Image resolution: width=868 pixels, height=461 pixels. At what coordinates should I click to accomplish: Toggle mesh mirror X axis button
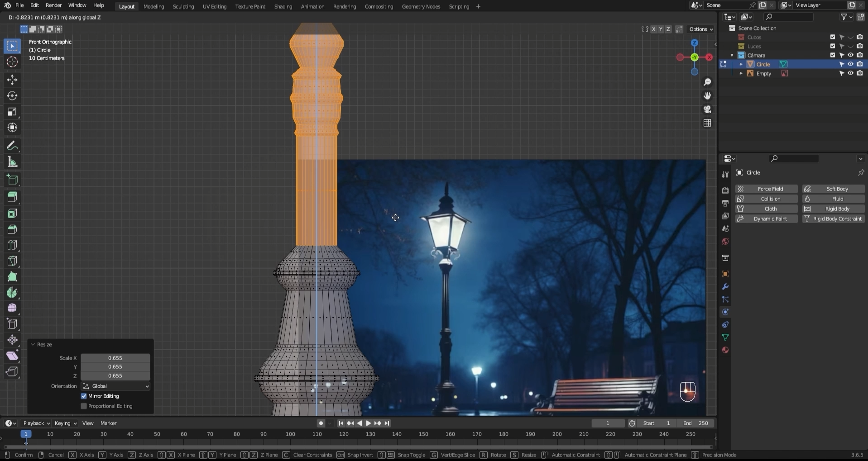pyautogui.click(x=653, y=29)
